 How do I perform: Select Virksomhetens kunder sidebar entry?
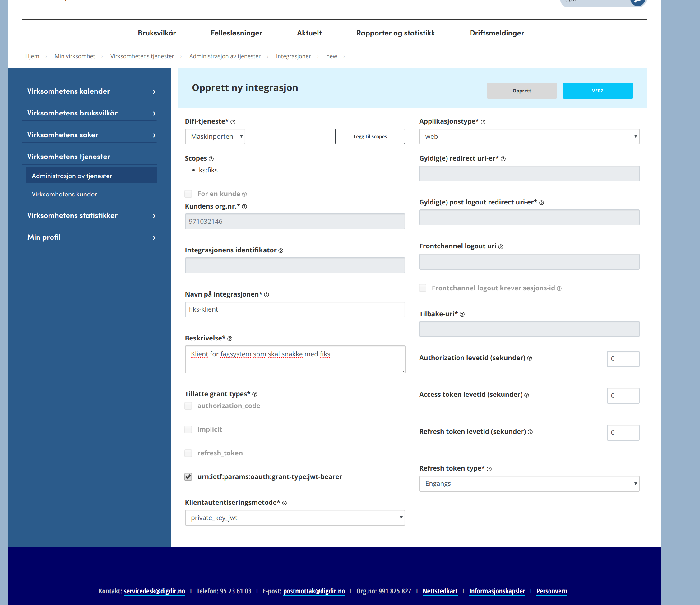point(65,195)
